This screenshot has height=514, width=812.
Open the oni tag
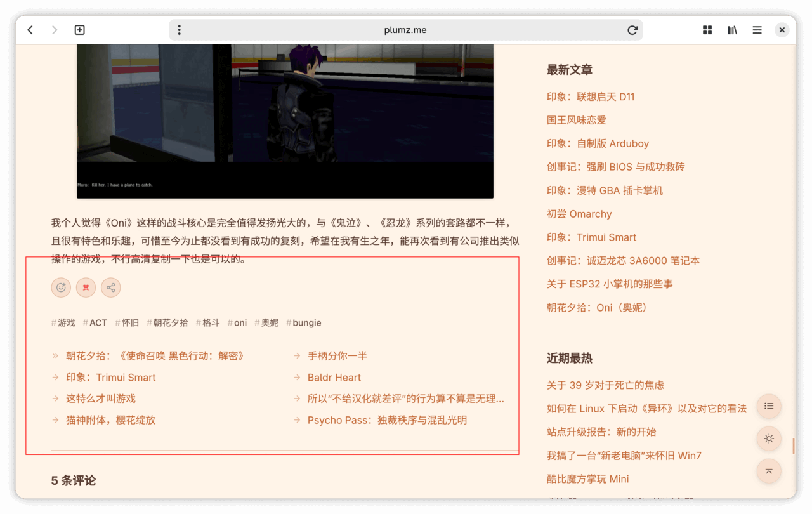237,322
